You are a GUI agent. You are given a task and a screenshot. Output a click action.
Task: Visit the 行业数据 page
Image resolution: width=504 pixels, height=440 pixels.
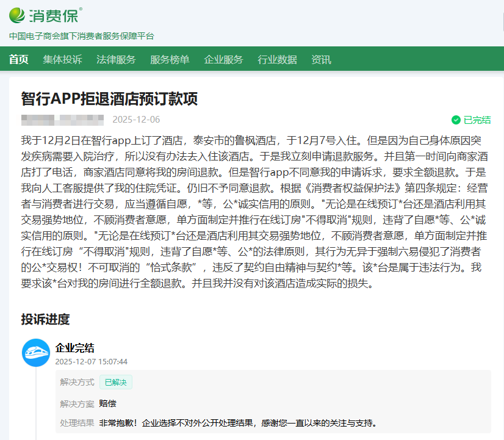click(x=277, y=60)
